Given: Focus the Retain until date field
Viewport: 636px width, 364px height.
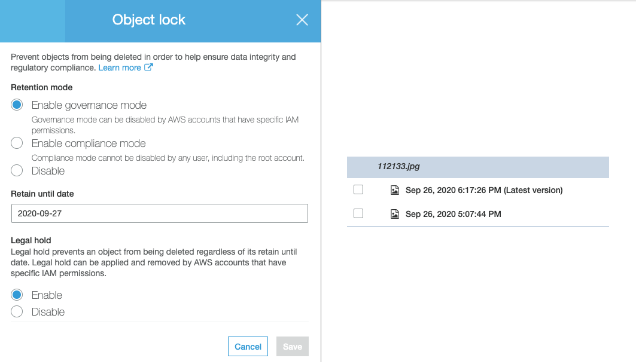Looking at the screenshot, I should (x=159, y=213).
